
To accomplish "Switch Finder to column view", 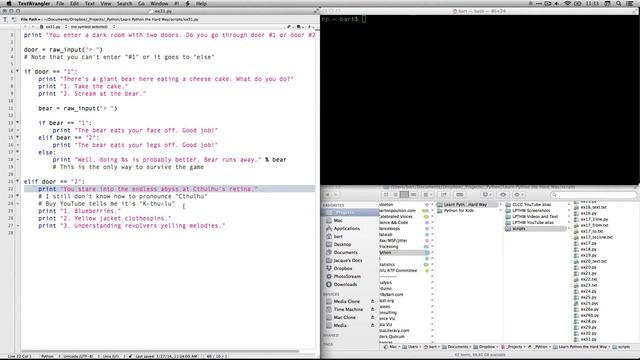I will [404, 195].
